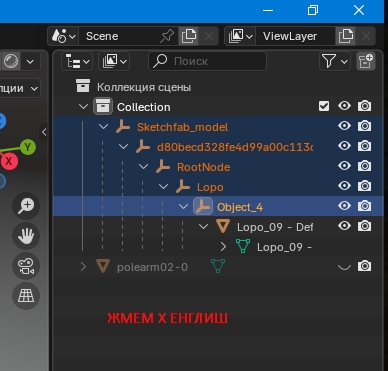
Task: Create a new scene copy
Action: click(x=189, y=36)
